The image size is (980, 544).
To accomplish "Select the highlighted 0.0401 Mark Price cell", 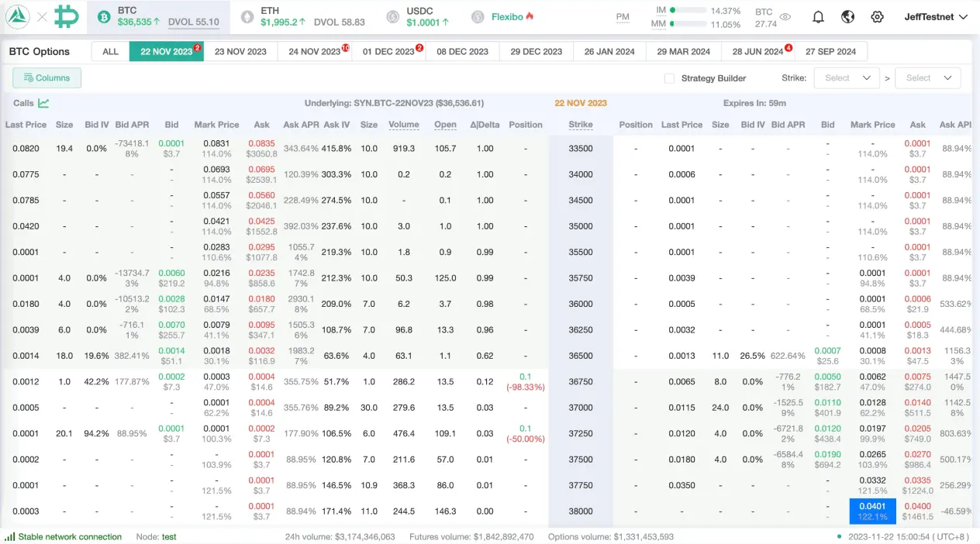I will 872,511.
